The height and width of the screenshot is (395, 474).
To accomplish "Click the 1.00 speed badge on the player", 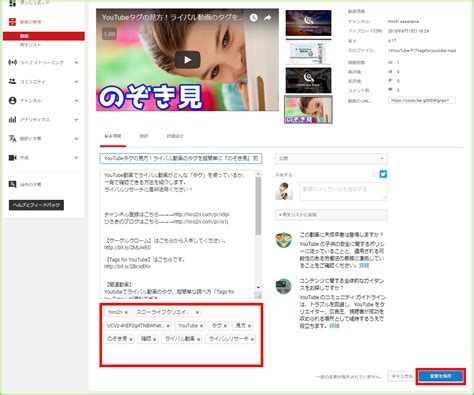I will pyautogui.click(x=109, y=34).
